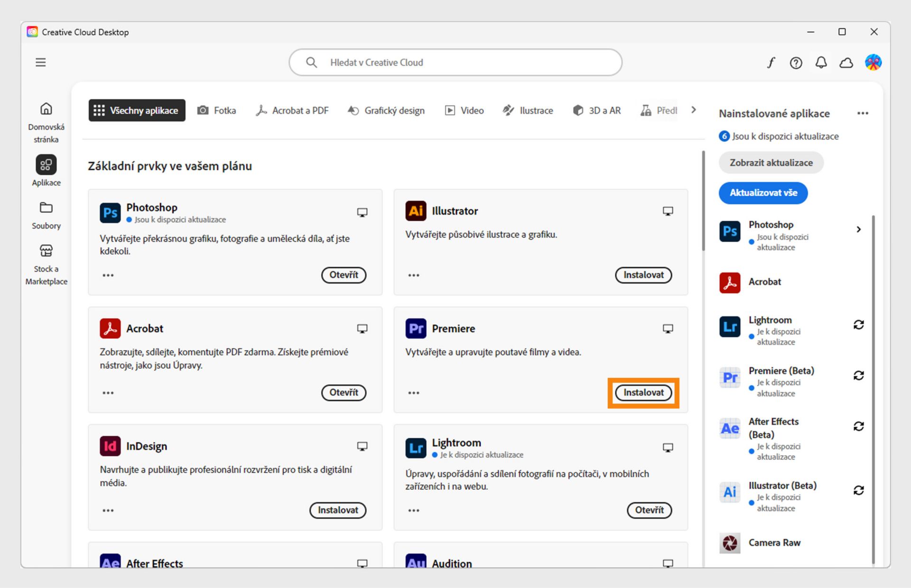Open more options on InDesign card
The width and height of the screenshot is (911, 588).
(x=108, y=510)
